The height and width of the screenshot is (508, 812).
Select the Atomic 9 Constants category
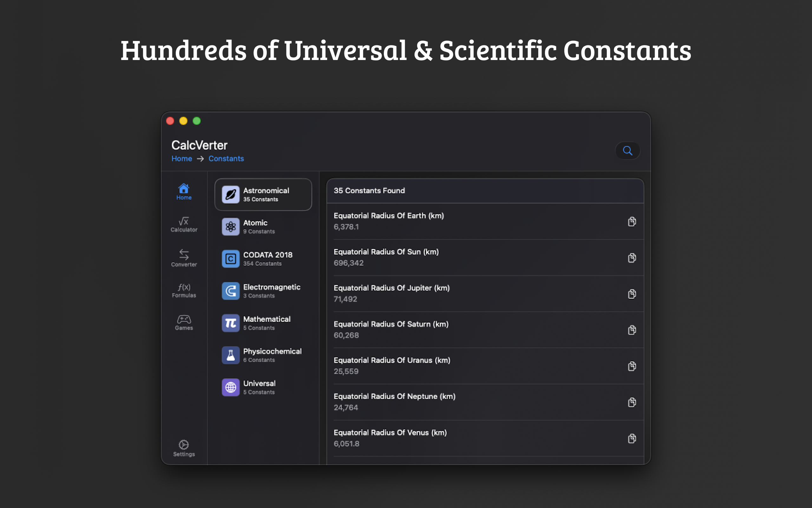[x=263, y=227]
